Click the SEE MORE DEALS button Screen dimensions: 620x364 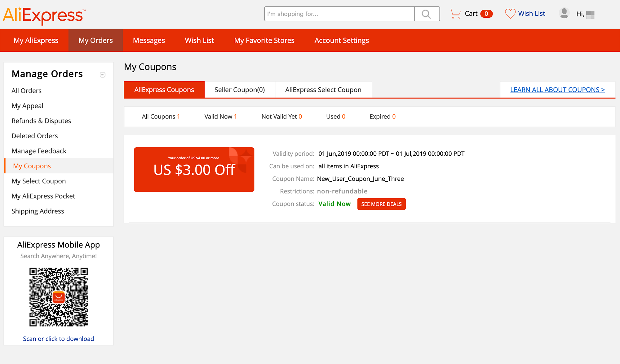(x=381, y=204)
